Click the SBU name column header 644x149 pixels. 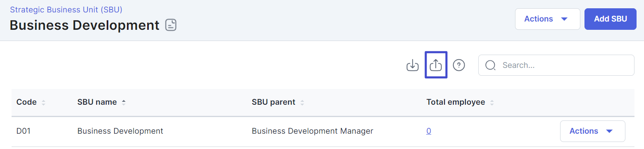pos(97,102)
